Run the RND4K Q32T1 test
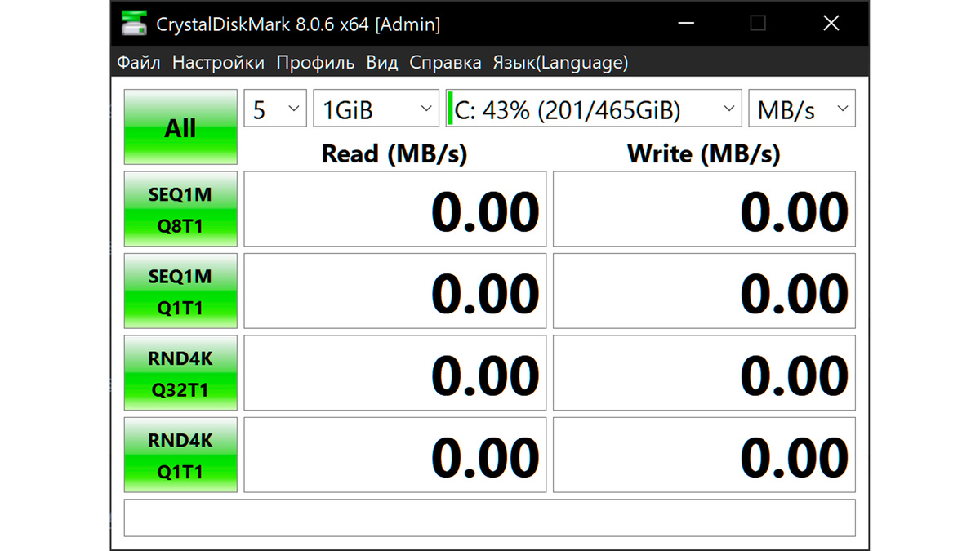This screenshot has width=980, height=551. point(180,372)
